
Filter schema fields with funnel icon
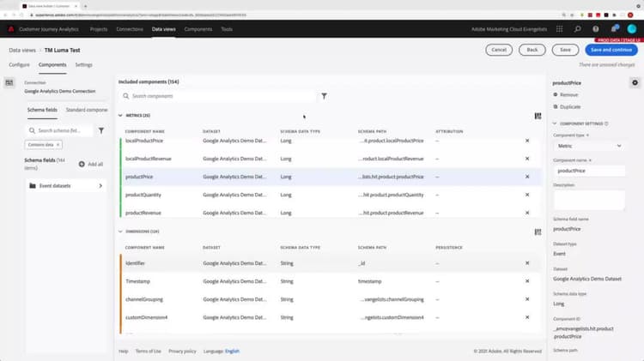coord(101,130)
